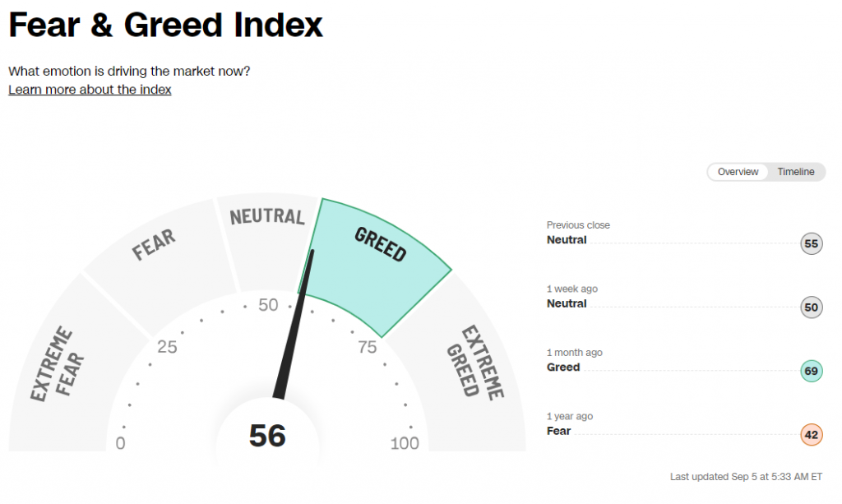Click the previous close score badge 55

[812, 243]
